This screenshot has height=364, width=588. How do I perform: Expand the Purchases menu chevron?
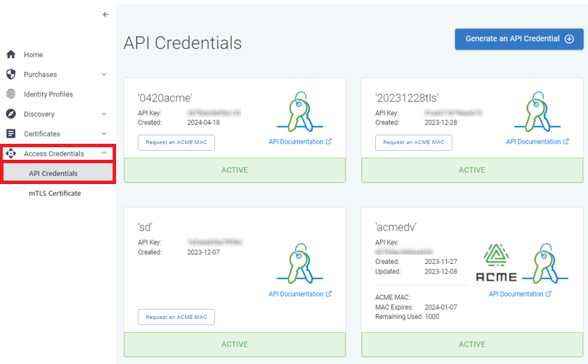pyautogui.click(x=104, y=74)
